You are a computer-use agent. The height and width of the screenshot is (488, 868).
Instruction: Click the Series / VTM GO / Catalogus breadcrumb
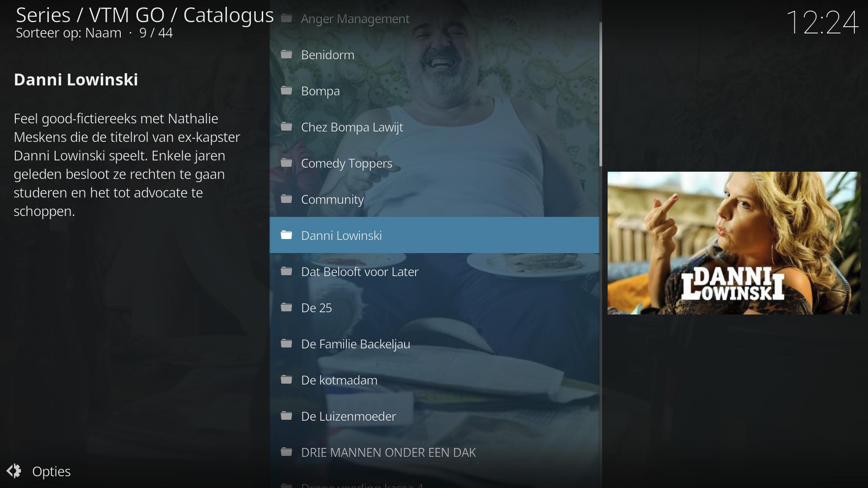(145, 15)
